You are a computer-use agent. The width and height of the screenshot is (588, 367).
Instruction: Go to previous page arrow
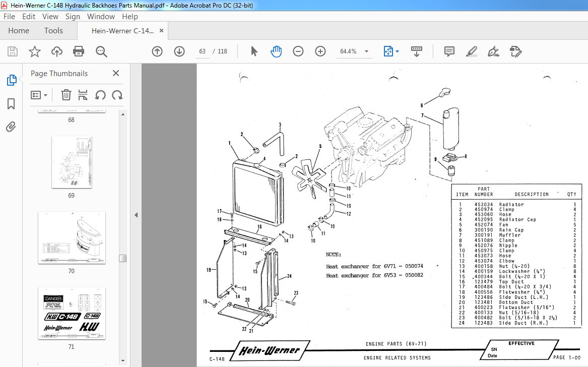tap(157, 51)
